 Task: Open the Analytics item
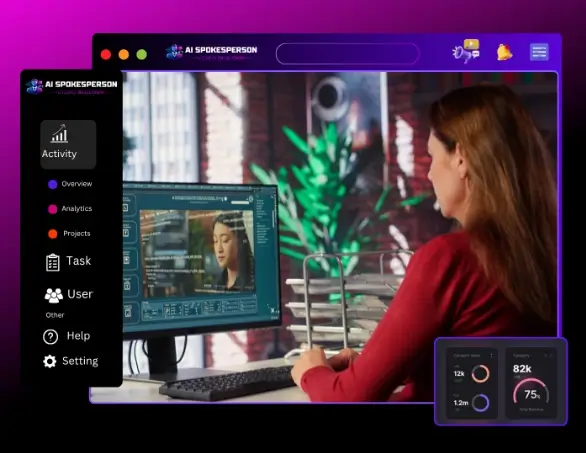[77, 209]
